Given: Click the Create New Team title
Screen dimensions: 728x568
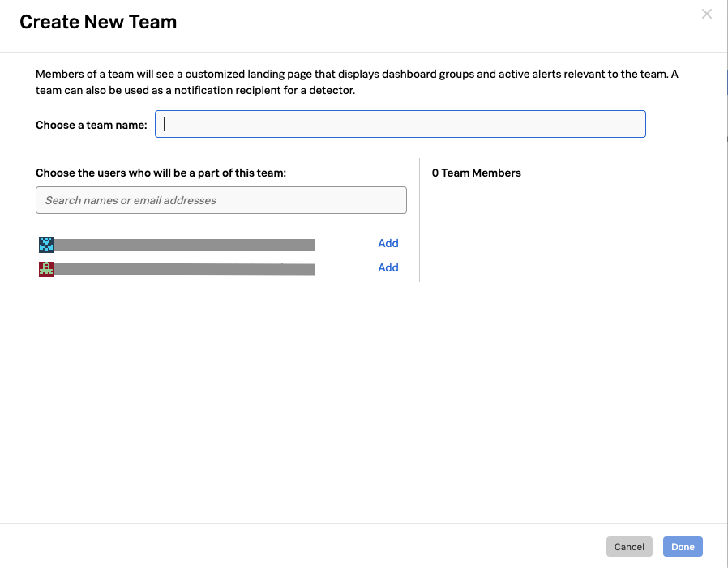Looking at the screenshot, I should coord(98,22).
